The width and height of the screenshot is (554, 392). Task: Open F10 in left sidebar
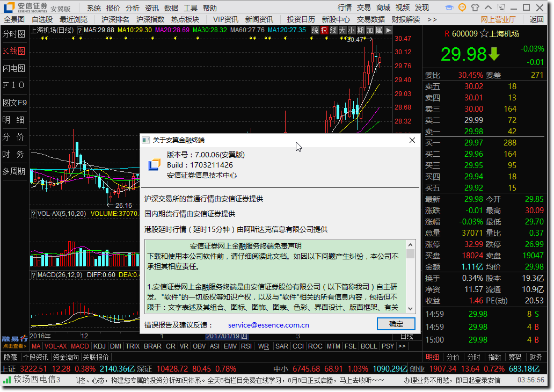(x=14, y=85)
